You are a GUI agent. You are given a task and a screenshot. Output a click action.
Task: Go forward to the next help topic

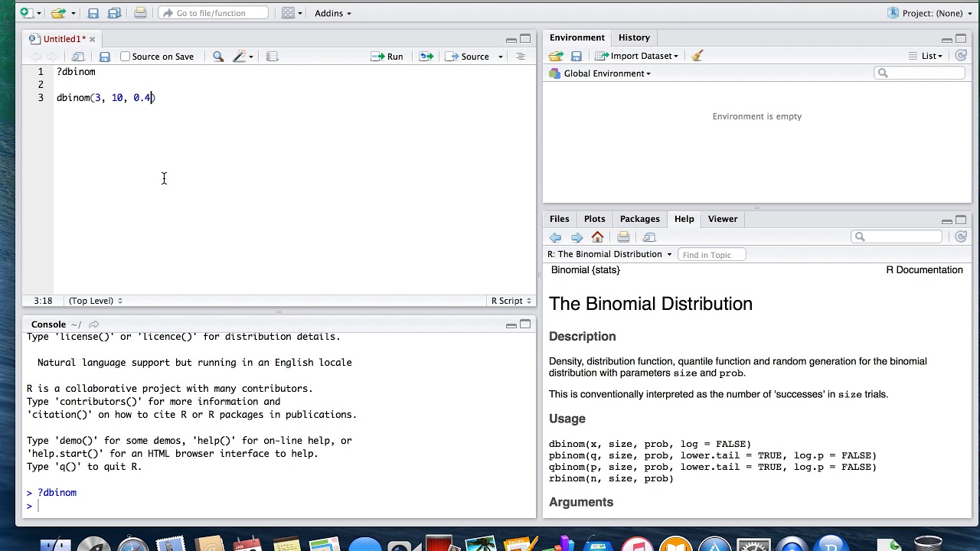click(x=577, y=237)
